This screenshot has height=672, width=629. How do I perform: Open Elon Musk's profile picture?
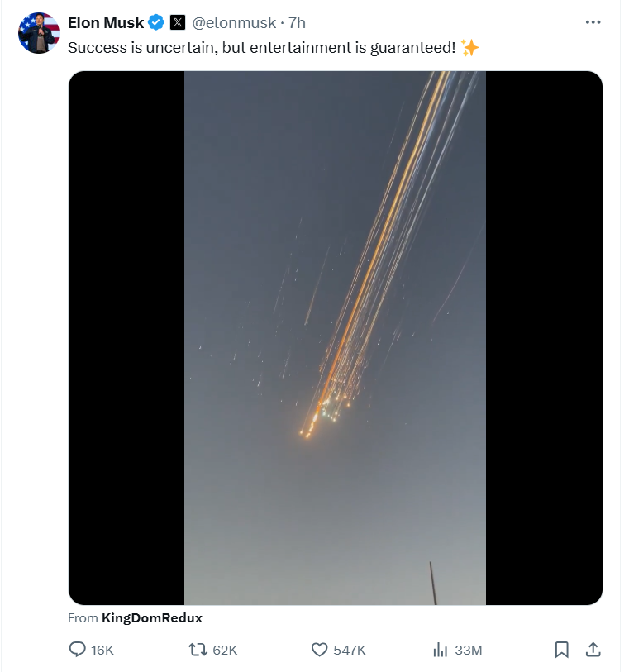coord(39,33)
